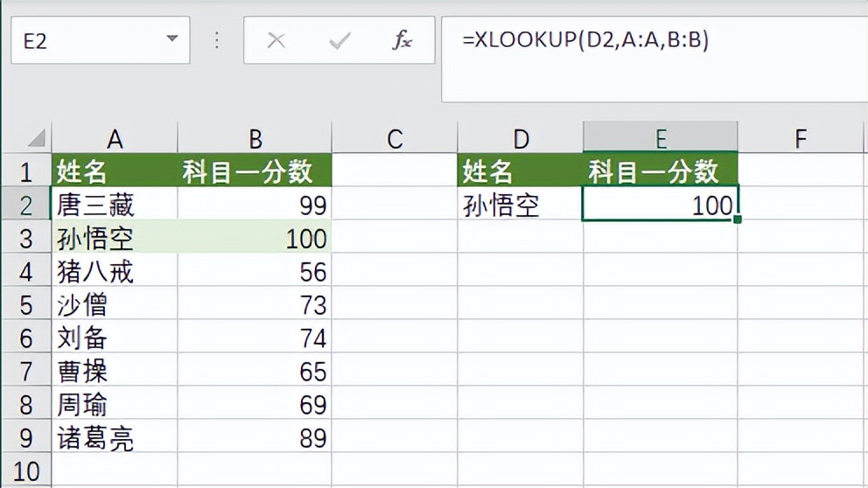The width and height of the screenshot is (868, 488).
Task: Select row 10 header
Action: [x=26, y=470]
